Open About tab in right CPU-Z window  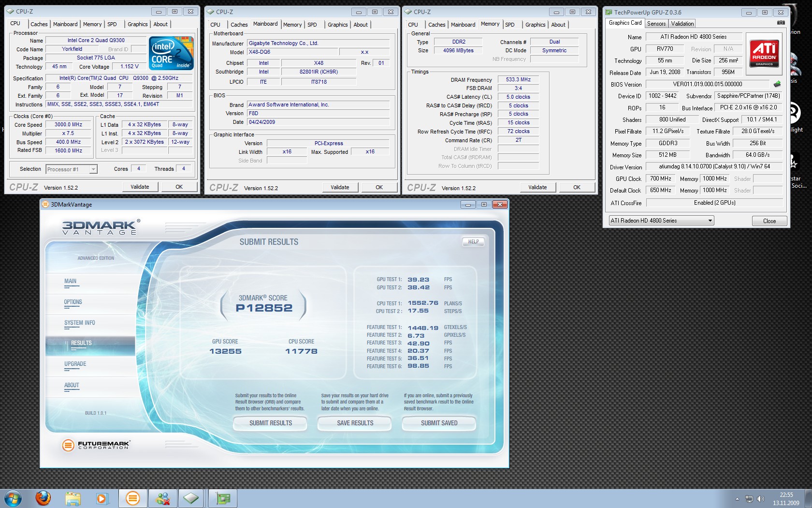[558, 25]
